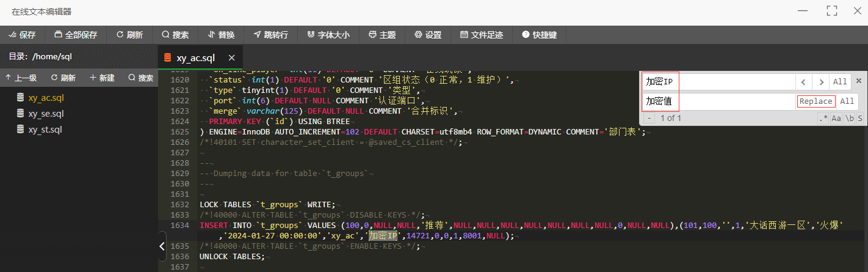The image size is (868, 272).
Task: Collapse replace row with minus button
Action: 649,118
